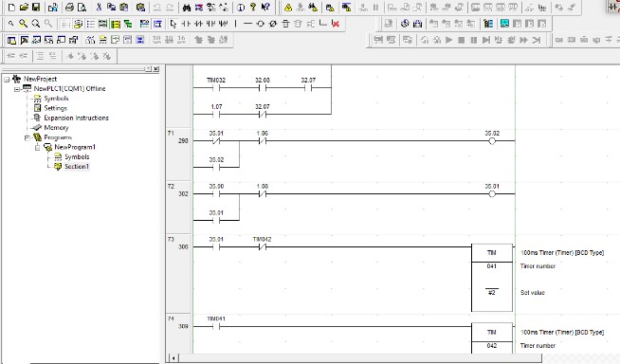This screenshot has height=364, width=620.
Task: Click the simulation Stop button
Action: coord(462,40)
